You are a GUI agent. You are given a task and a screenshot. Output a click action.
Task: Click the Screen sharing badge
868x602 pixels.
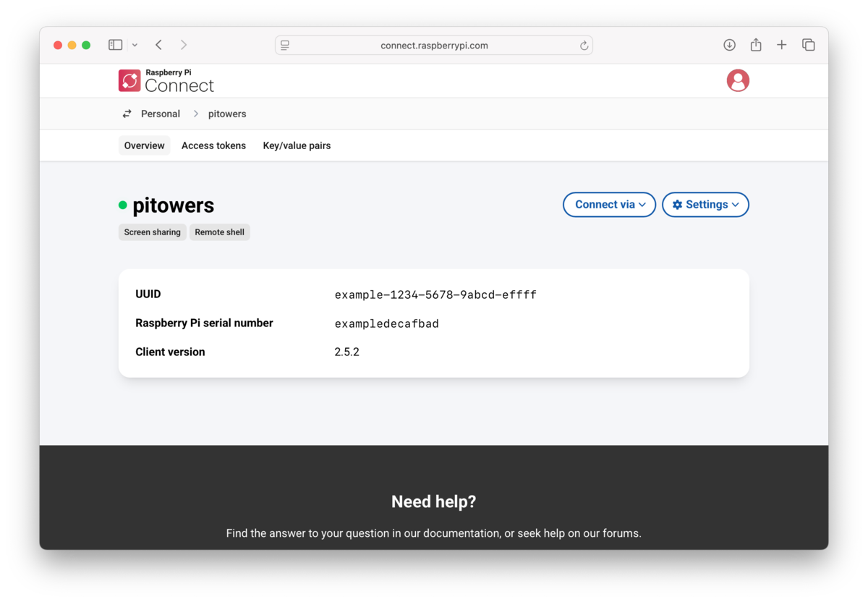tap(152, 232)
